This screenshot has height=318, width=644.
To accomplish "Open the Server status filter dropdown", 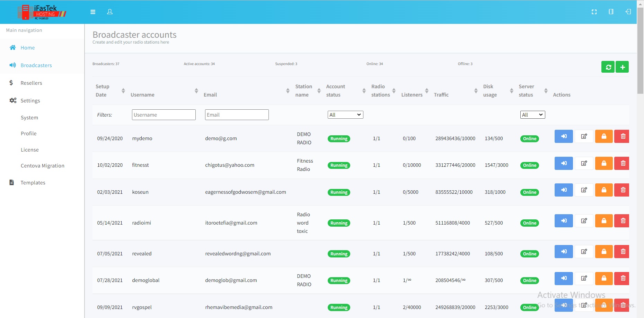I will pyautogui.click(x=532, y=115).
